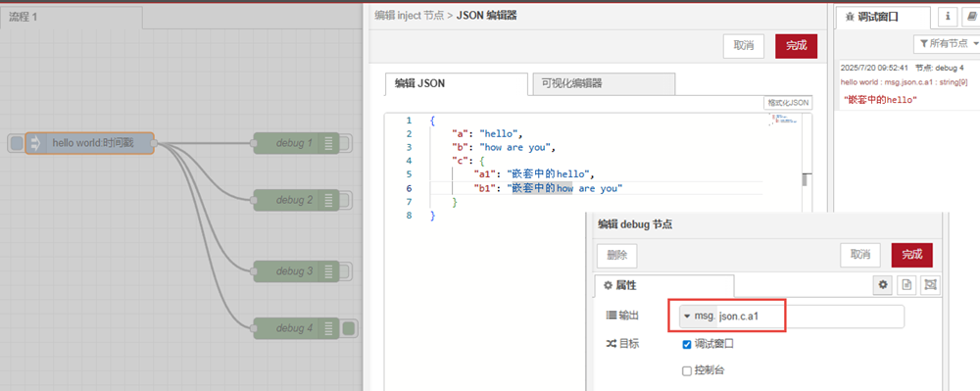Click the inject button on hello world node

click(x=17, y=144)
